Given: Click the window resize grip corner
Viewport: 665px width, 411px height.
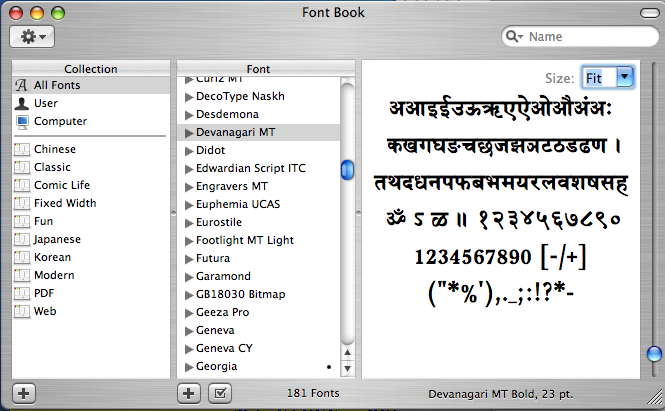Looking at the screenshot, I should click(x=655, y=396).
